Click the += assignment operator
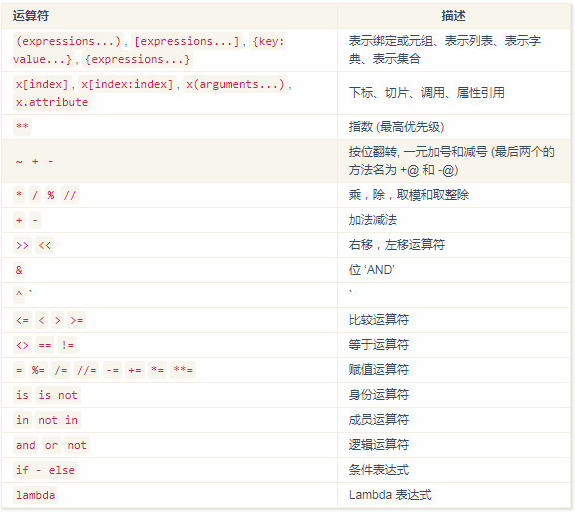 [x=135, y=370]
